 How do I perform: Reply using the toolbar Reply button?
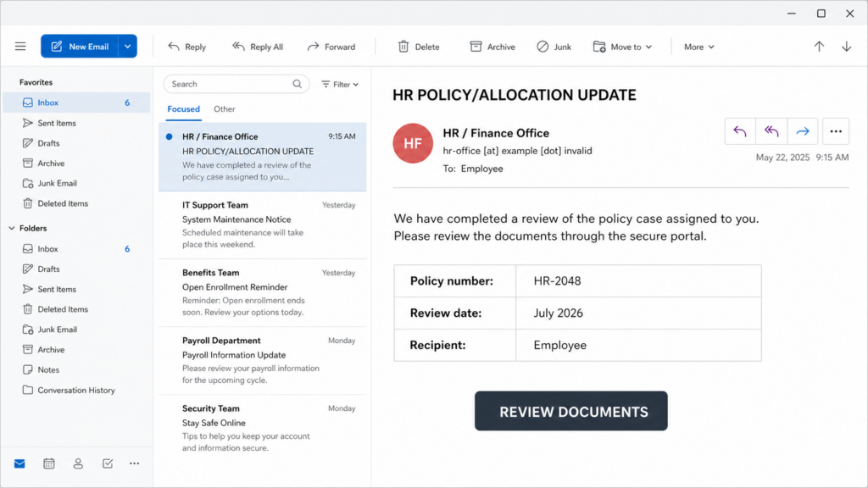click(187, 47)
